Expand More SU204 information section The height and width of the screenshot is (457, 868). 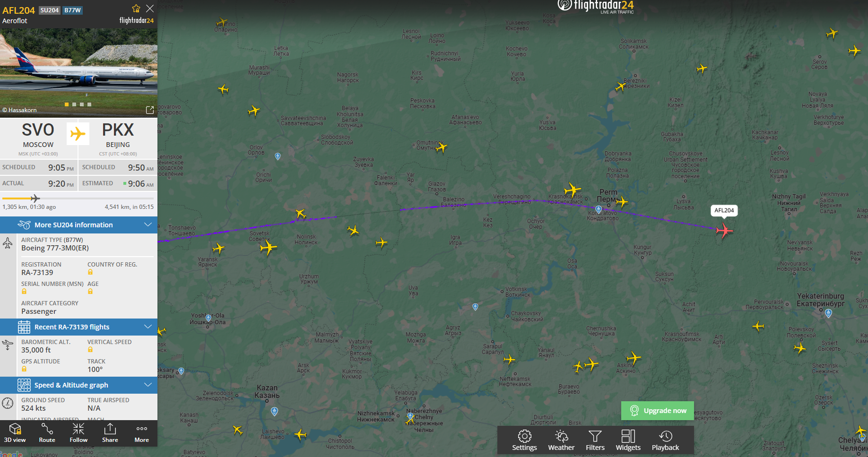pyautogui.click(x=78, y=225)
